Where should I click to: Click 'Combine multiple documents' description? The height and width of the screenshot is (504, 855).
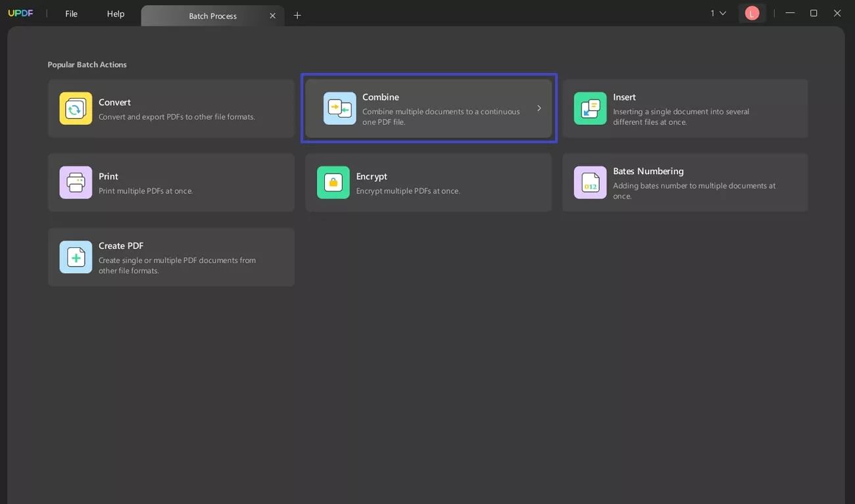pyautogui.click(x=441, y=117)
